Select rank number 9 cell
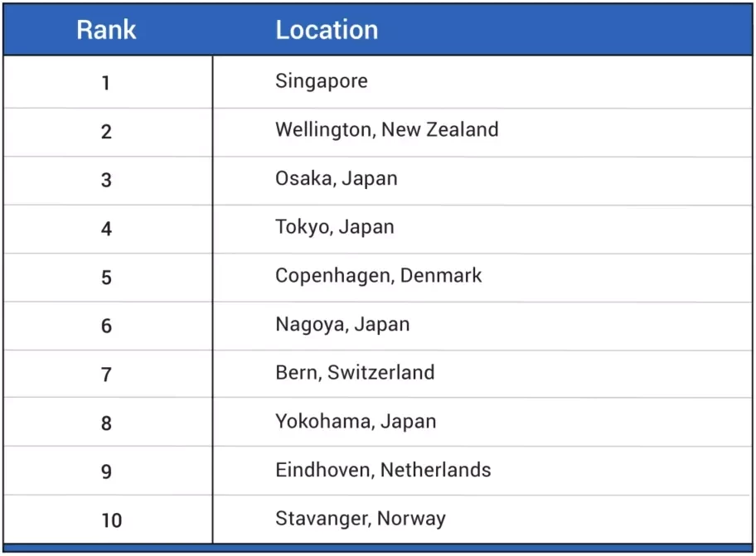Image resolution: width=756 pixels, height=556 pixels. (x=106, y=471)
